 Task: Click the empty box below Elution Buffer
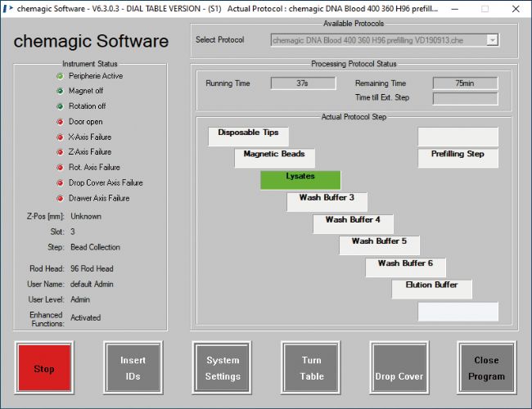[458, 312]
